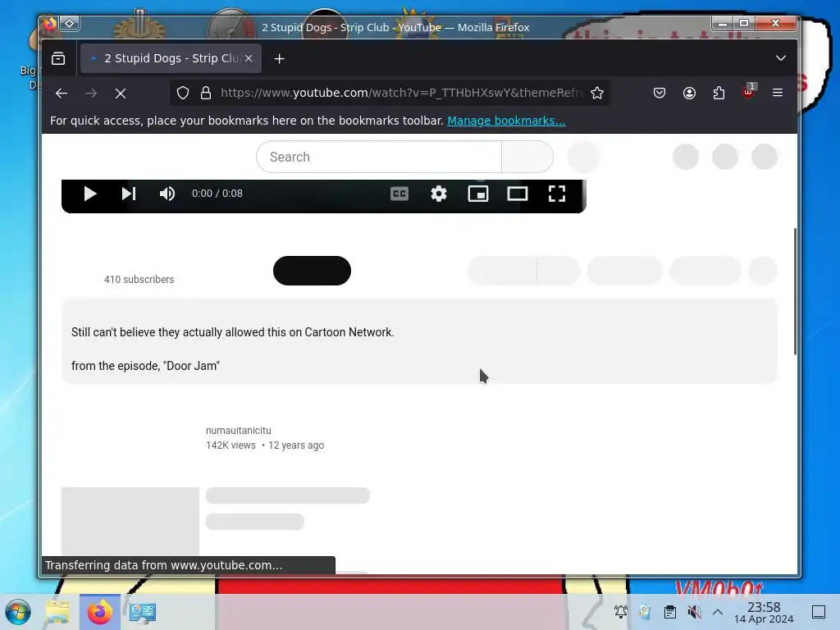
Task: Close the 2 Stupid Dogs tab
Action: point(249,58)
